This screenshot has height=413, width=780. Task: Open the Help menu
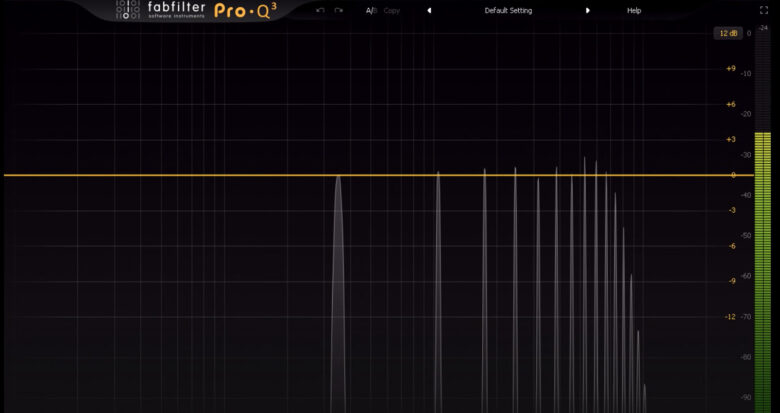point(634,10)
